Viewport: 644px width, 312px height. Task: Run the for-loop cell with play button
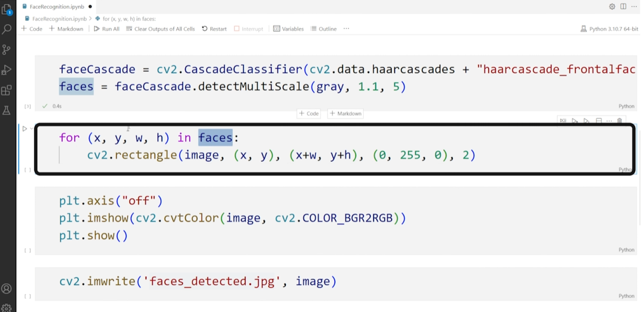(24, 128)
